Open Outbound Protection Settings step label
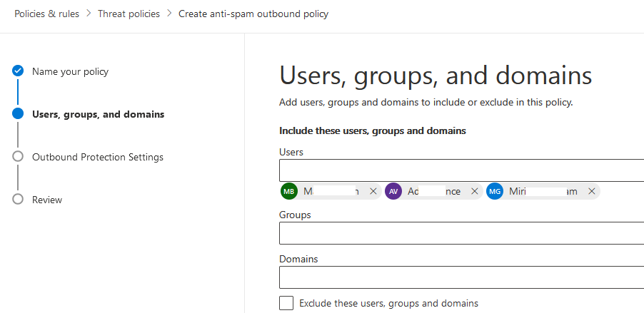This screenshot has width=644, height=313. pos(98,157)
